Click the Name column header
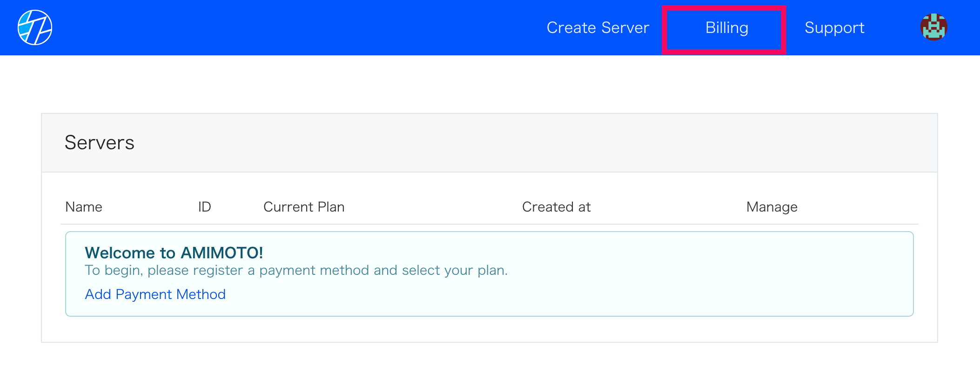This screenshot has width=980, height=366. click(84, 207)
